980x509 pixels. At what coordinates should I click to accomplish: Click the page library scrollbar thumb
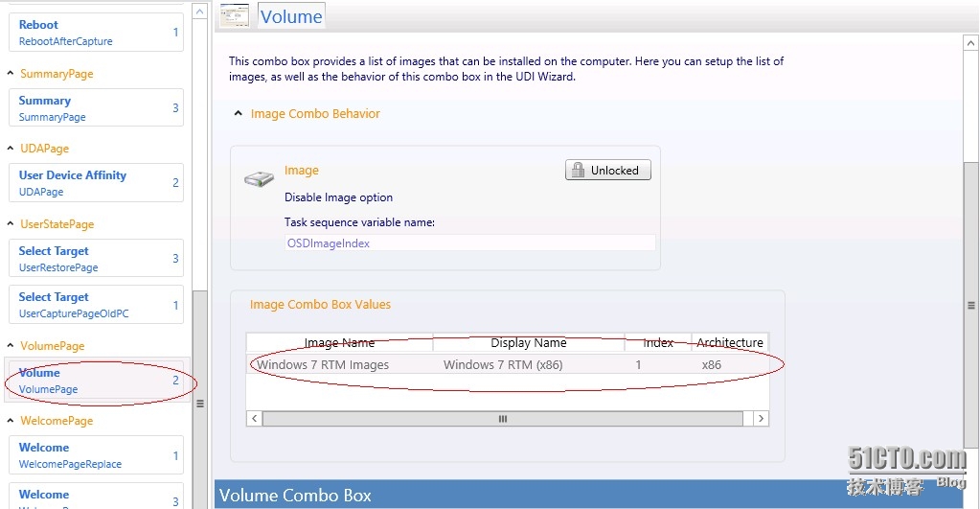199,400
